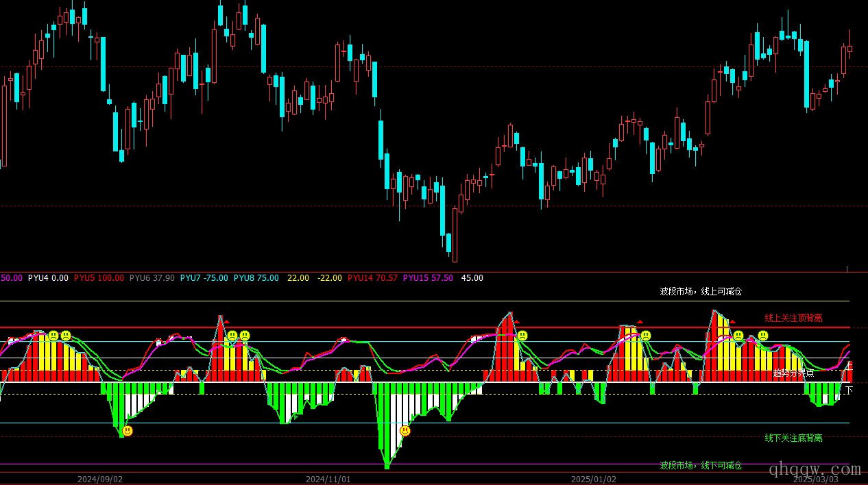This screenshot has width=868, height=485.
Task: Click the green 线下关注底背离 annotation
Action: (x=793, y=438)
